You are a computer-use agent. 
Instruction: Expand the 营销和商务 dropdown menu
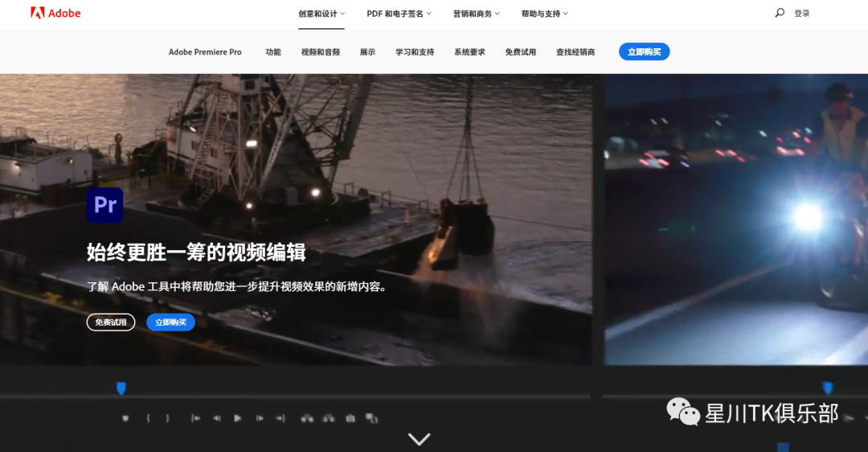(476, 14)
